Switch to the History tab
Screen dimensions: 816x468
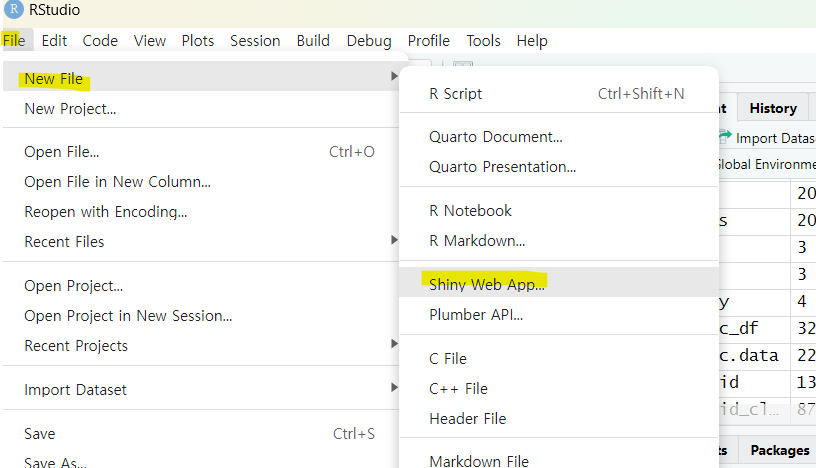coord(773,108)
